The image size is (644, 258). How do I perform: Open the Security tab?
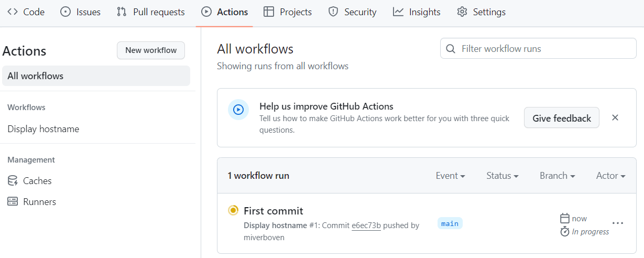click(x=352, y=12)
